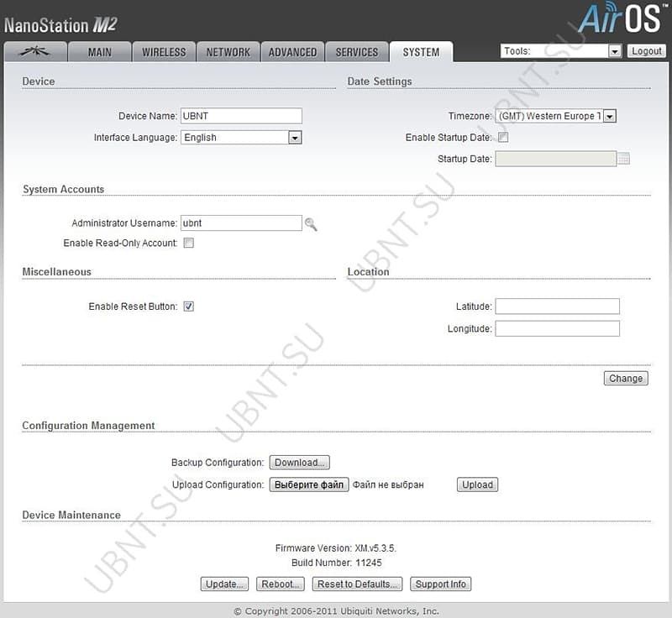Toggle the Enable Reset Button checkbox
This screenshot has height=618, width=672.
pyautogui.click(x=188, y=306)
